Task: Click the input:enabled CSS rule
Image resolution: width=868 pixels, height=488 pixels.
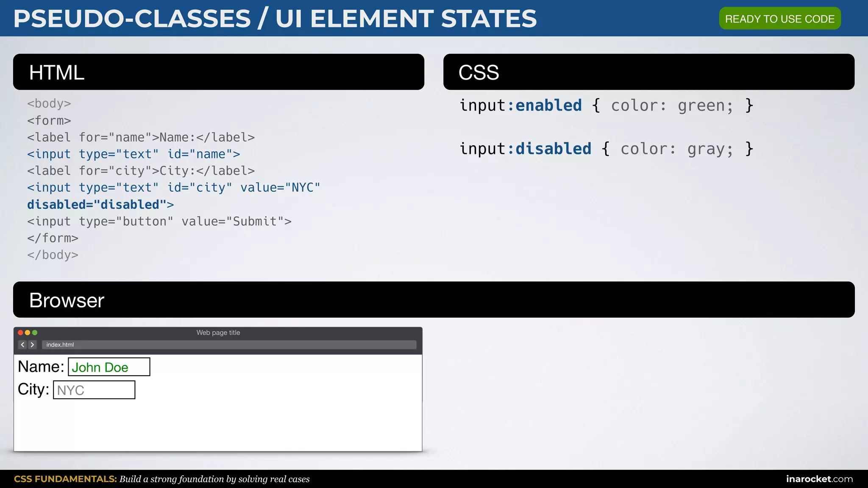Action: [x=606, y=105]
